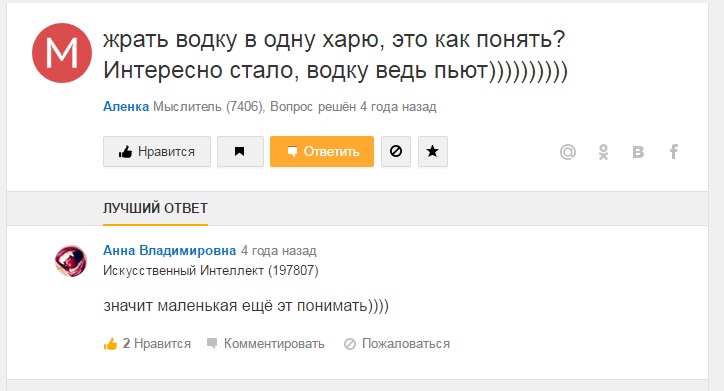Click the red M user avatar
The width and height of the screenshot is (724, 391).
pos(62,53)
